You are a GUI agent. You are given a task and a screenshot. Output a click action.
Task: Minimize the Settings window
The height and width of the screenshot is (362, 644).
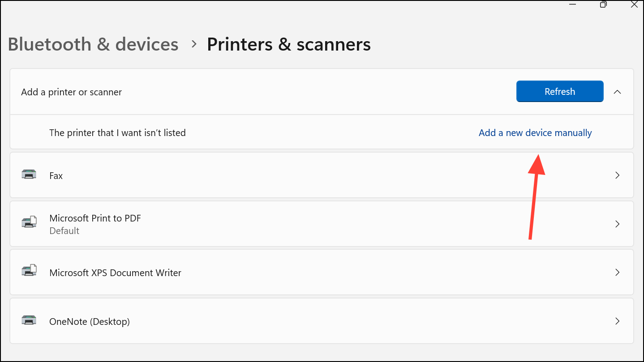point(572,4)
